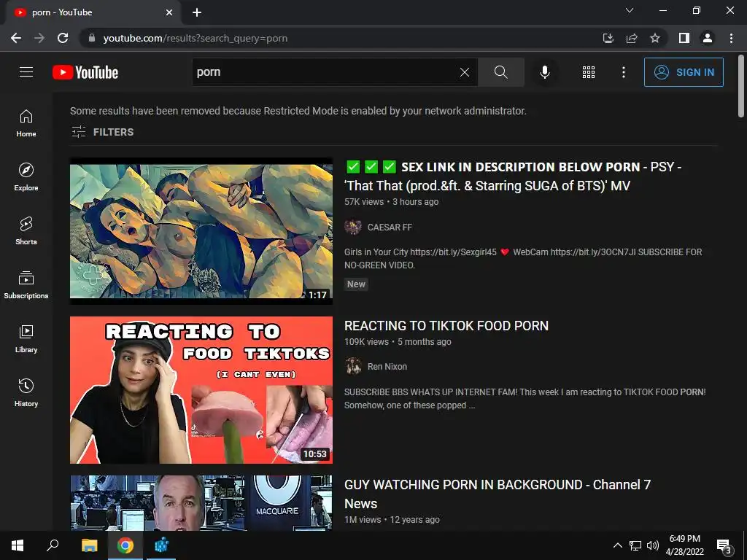Open the network tray icon
Screen dimensions: 747x560
[x=635, y=545]
